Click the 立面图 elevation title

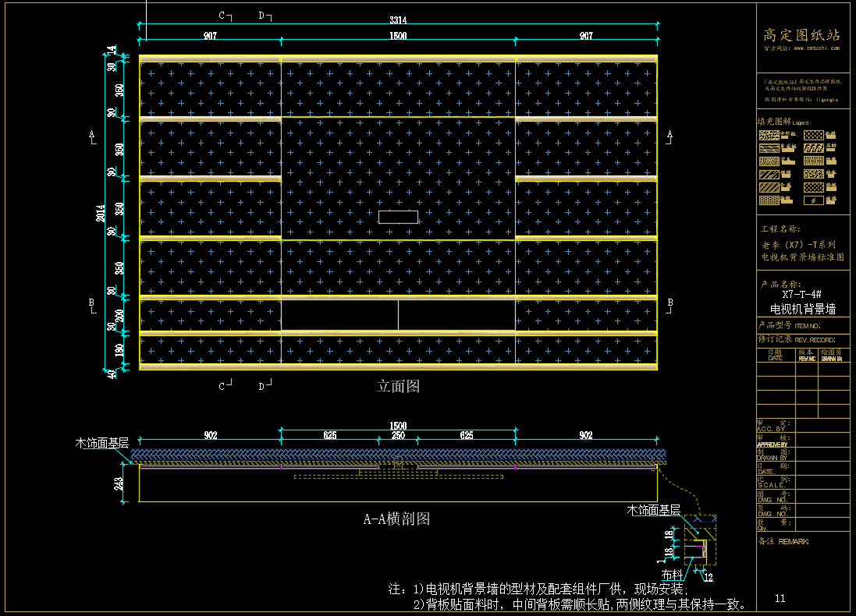(x=398, y=386)
